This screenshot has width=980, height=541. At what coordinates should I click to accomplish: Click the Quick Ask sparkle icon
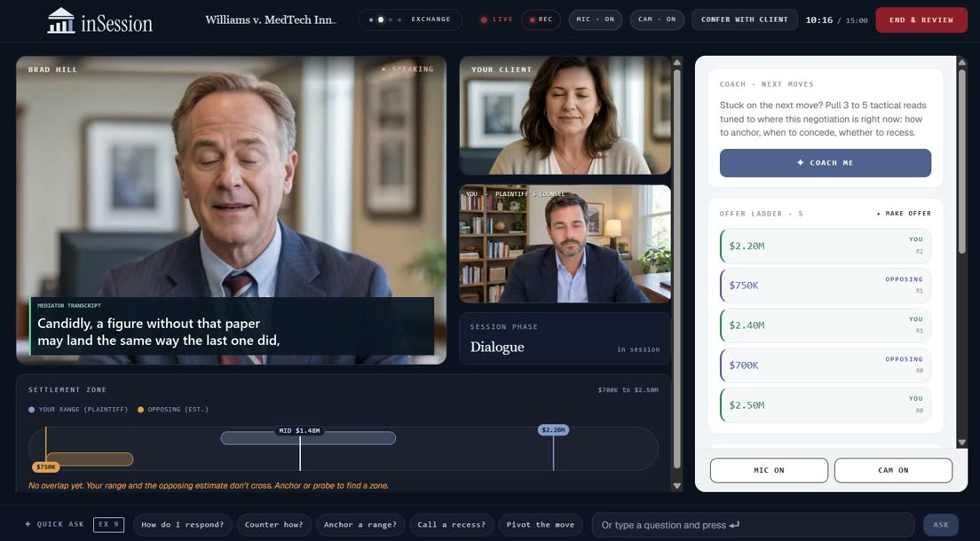click(28, 524)
